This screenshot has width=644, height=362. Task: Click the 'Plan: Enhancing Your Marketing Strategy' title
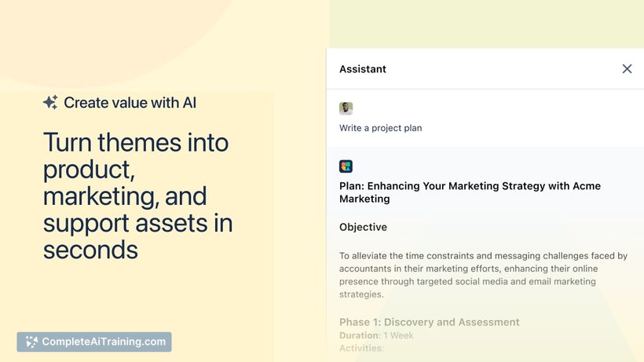(470, 186)
